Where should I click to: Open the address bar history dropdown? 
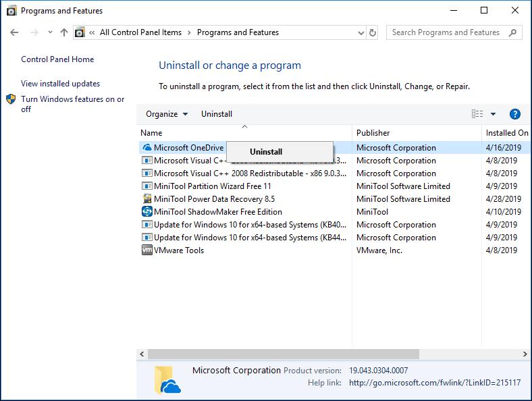tap(359, 32)
